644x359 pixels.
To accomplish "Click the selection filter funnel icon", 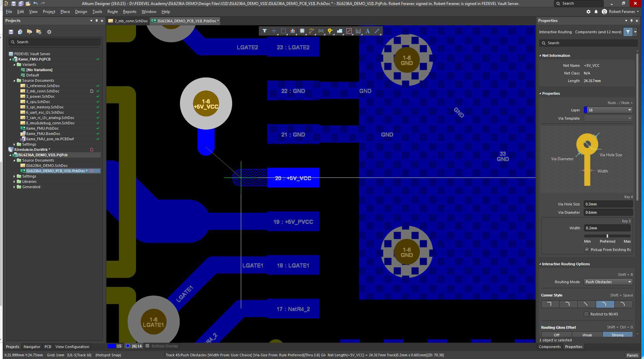I will 264,31.
